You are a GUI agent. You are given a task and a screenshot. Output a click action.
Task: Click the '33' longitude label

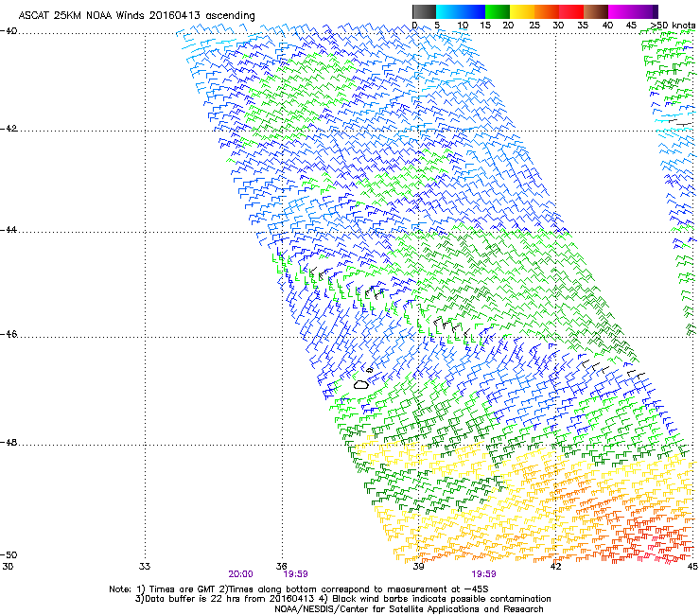(145, 567)
